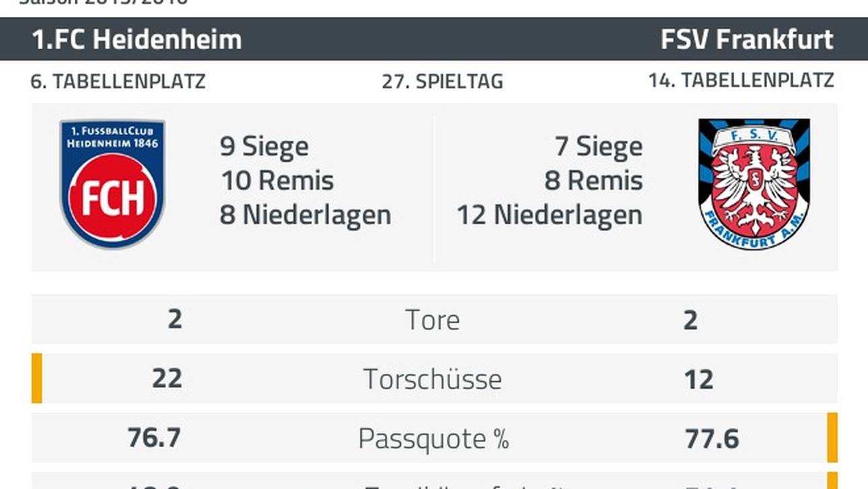Screen dimensions: 868x489
Task: Click Heidenheim's 8 Niederlagen text
Action: coord(305,216)
